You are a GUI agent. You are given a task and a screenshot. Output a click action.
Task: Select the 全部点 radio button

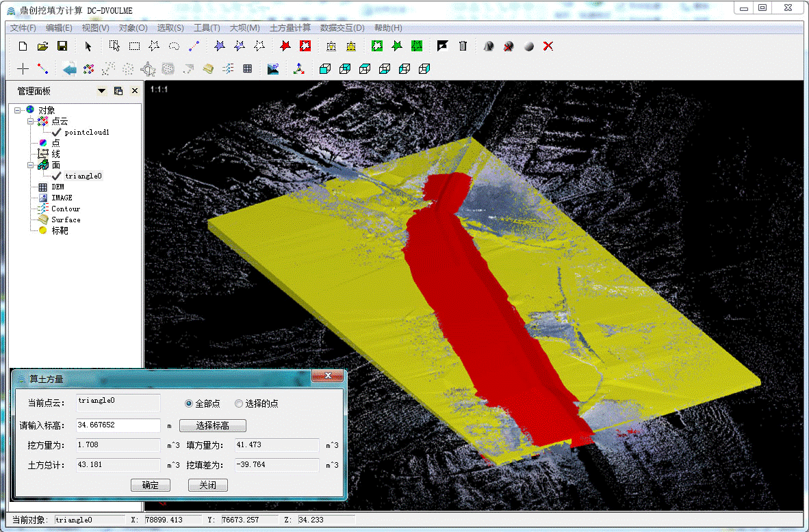(190, 403)
